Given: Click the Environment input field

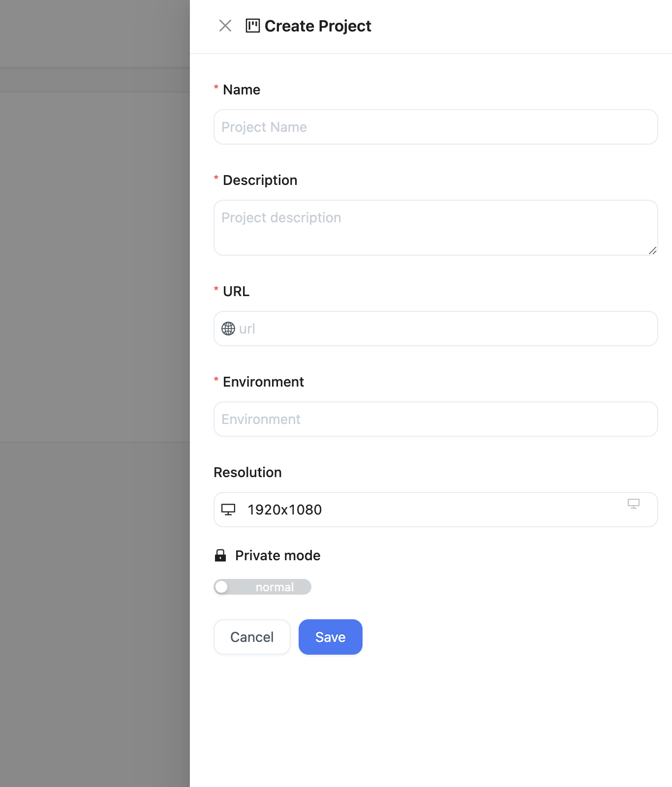Looking at the screenshot, I should pyautogui.click(x=436, y=419).
